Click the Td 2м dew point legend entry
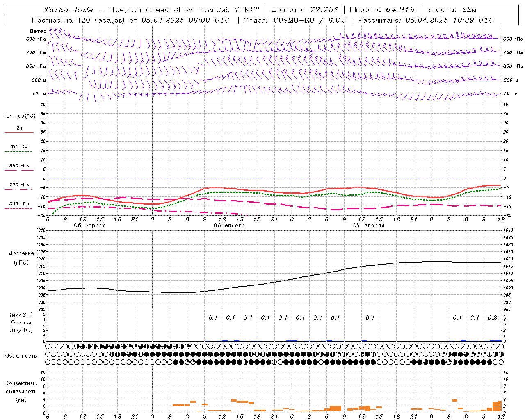The image size is (525, 420). [x=19, y=147]
